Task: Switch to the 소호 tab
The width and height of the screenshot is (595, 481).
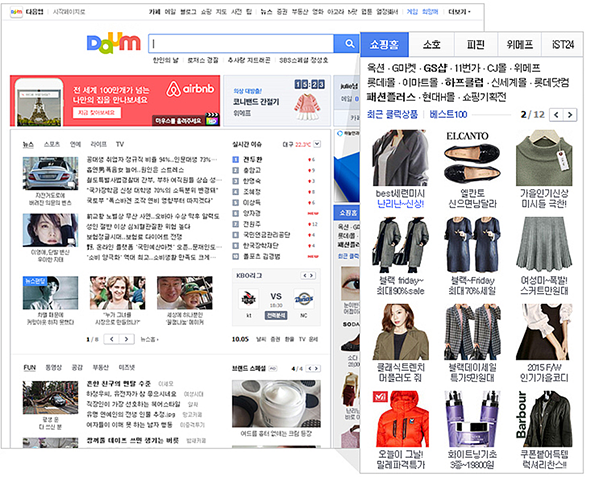Action: tap(432, 45)
